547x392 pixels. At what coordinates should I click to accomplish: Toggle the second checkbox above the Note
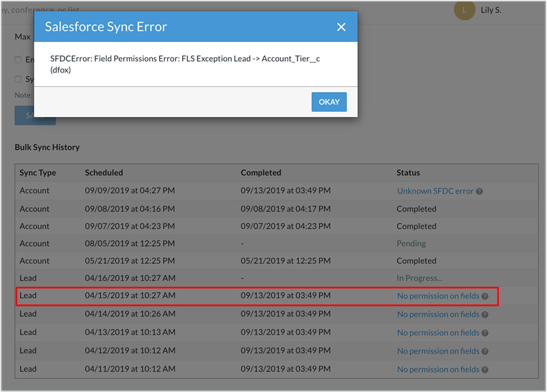coord(18,80)
